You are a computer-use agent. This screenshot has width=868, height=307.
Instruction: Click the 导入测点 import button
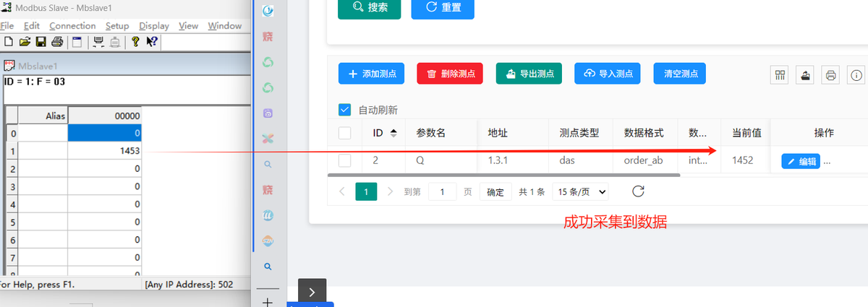pyautogui.click(x=608, y=74)
